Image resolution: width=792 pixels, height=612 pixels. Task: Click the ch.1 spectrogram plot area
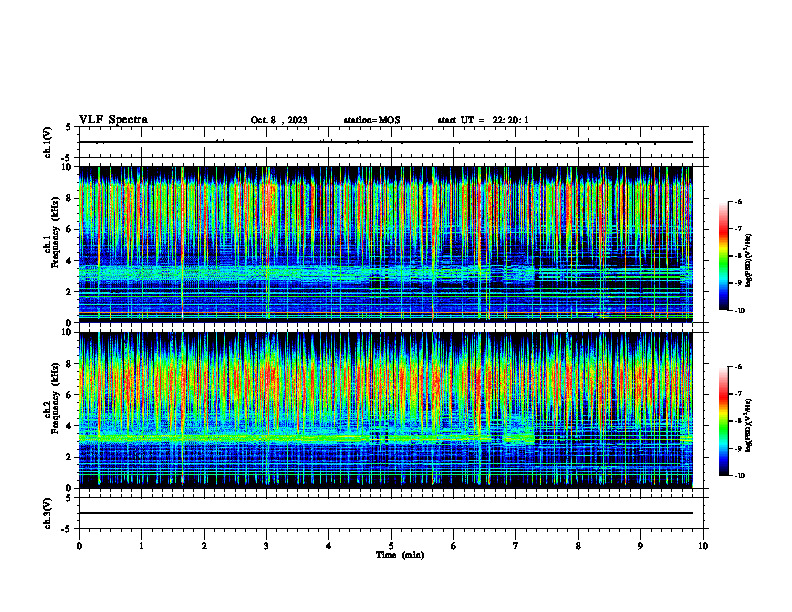(x=385, y=244)
